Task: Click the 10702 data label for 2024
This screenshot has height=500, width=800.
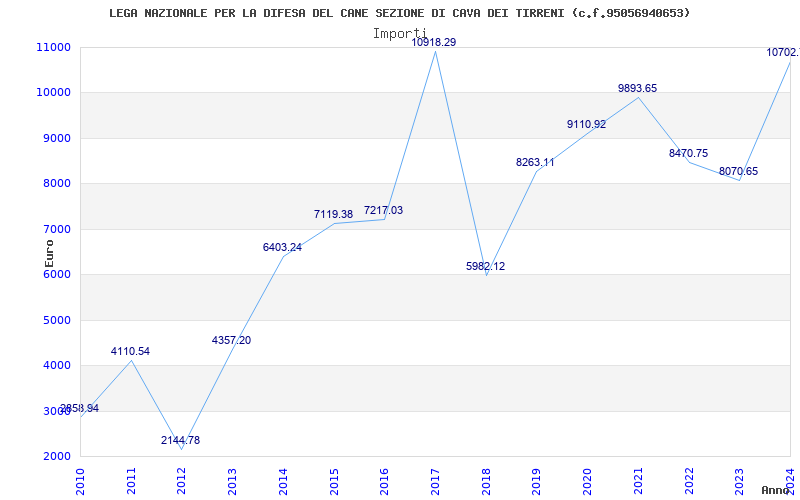Action: (x=783, y=52)
